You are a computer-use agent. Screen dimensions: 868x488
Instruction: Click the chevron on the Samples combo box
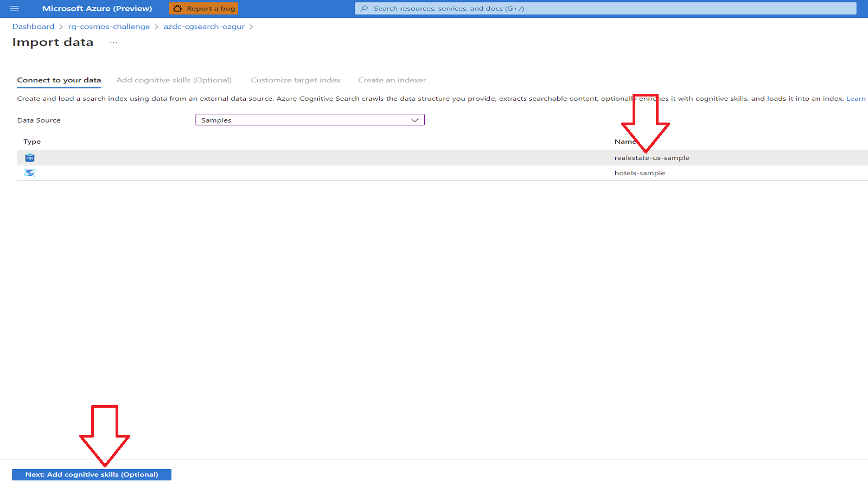(414, 120)
